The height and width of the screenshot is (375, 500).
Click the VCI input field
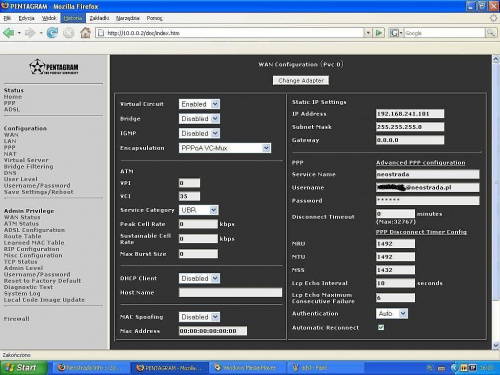(x=189, y=196)
